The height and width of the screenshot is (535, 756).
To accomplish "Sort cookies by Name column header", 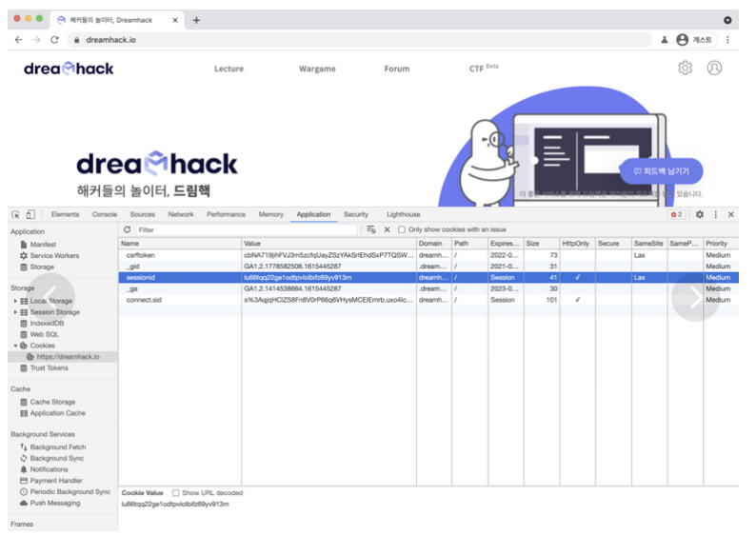I will pos(180,244).
